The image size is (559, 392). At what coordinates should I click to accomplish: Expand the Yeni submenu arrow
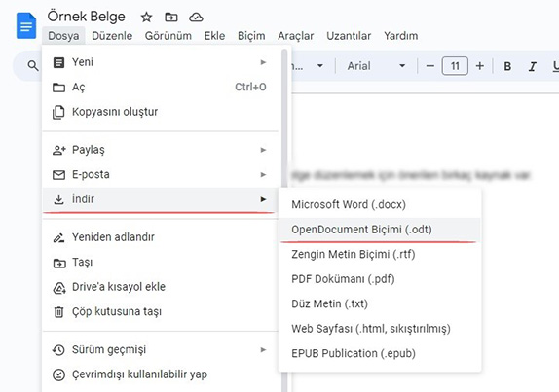[263, 62]
